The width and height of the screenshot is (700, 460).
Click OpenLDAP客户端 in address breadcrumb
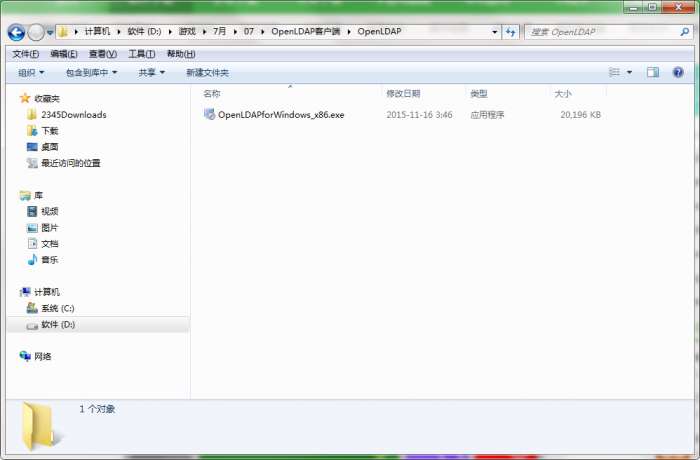click(306, 32)
